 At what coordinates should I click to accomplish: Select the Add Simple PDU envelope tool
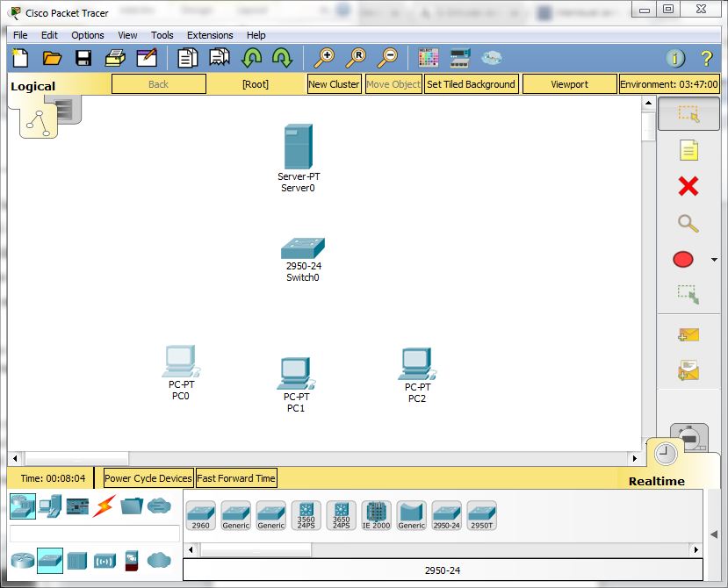coord(689,333)
